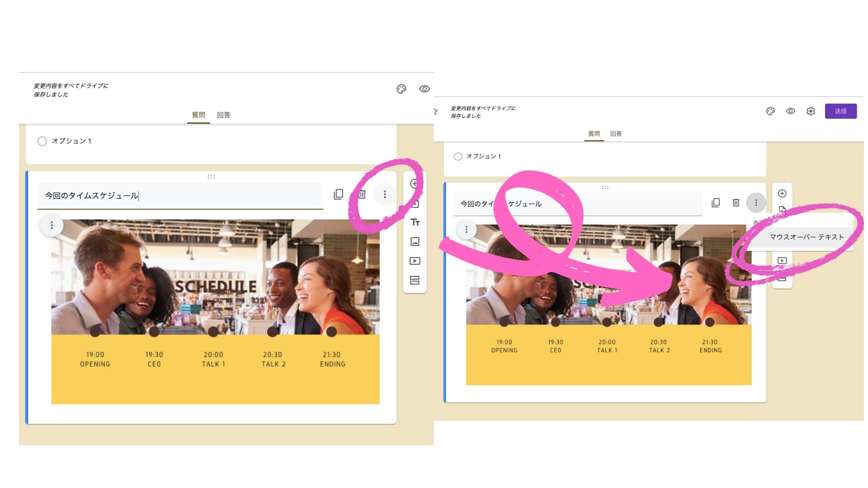Click schedule image in left screenshot
This screenshot has width=868, height=488.
coord(215,312)
